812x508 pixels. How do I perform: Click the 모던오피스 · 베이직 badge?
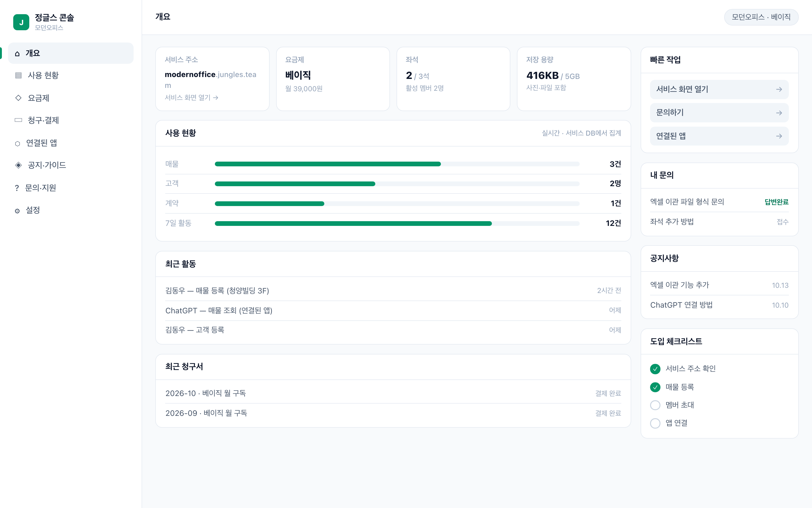[761, 17]
